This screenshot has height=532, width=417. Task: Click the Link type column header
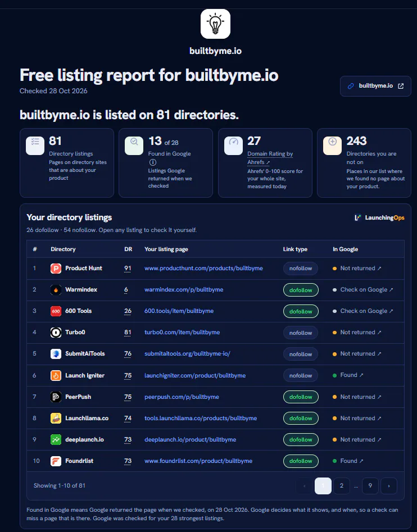click(x=295, y=249)
